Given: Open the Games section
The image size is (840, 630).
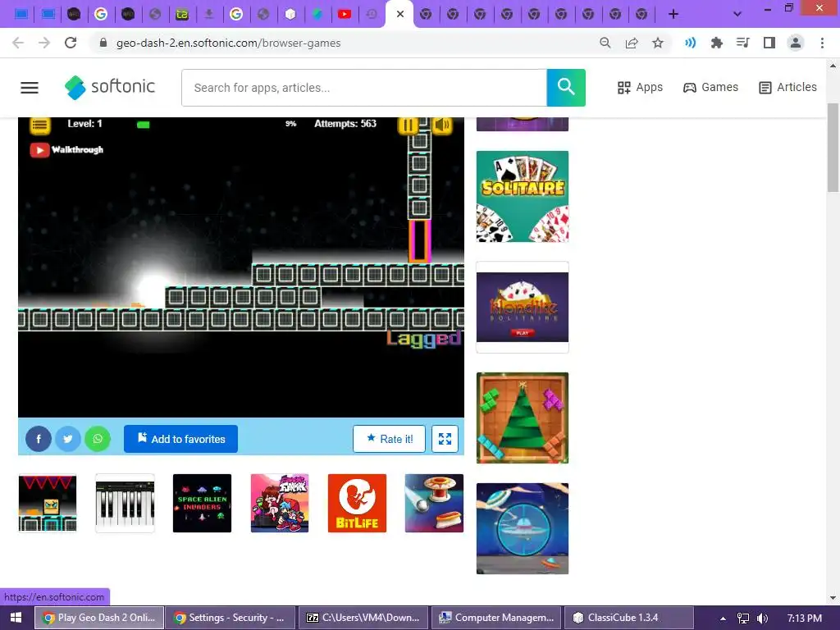Looking at the screenshot, I should [710, 87].
